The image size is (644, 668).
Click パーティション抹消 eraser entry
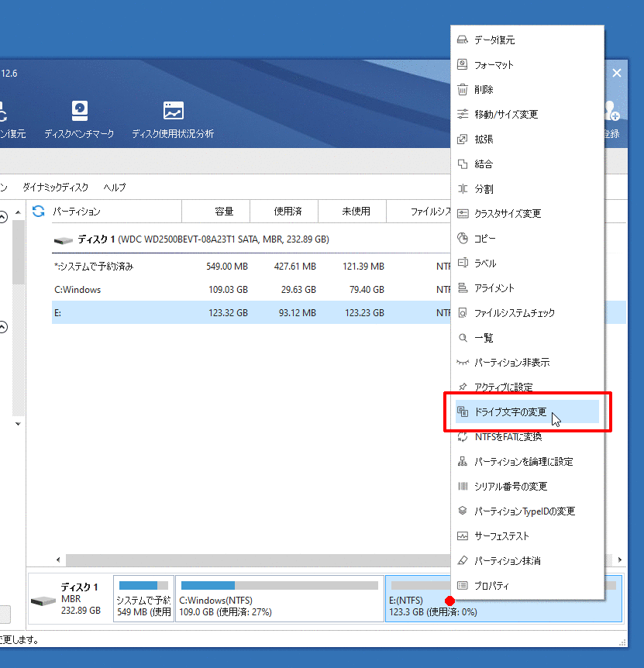pyautogui.click(x=507, y=561)
